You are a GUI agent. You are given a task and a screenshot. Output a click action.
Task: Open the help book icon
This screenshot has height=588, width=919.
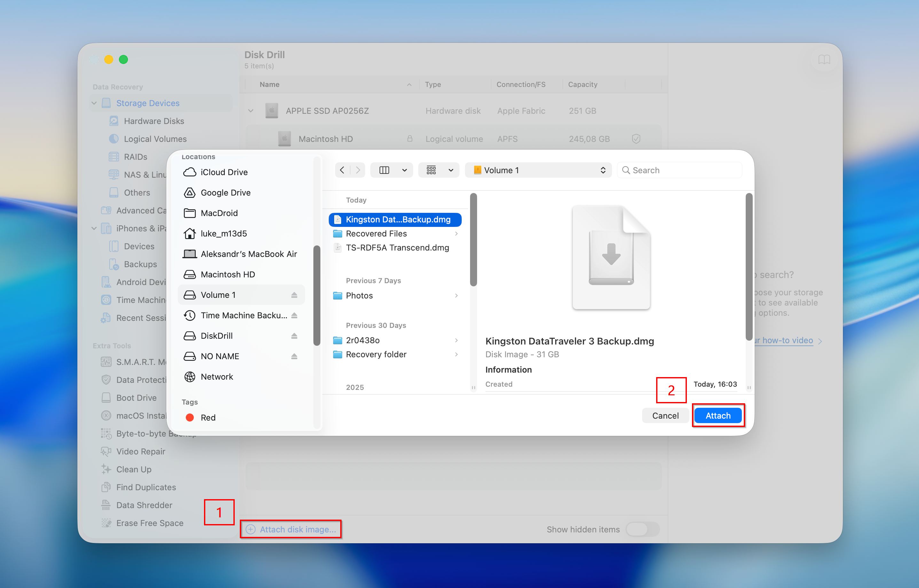click(824, 59)
